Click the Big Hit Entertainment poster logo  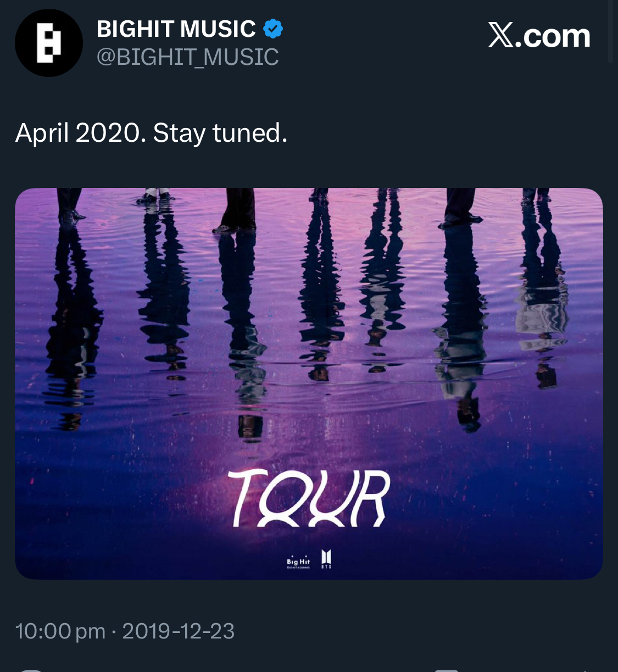[298, 563]
